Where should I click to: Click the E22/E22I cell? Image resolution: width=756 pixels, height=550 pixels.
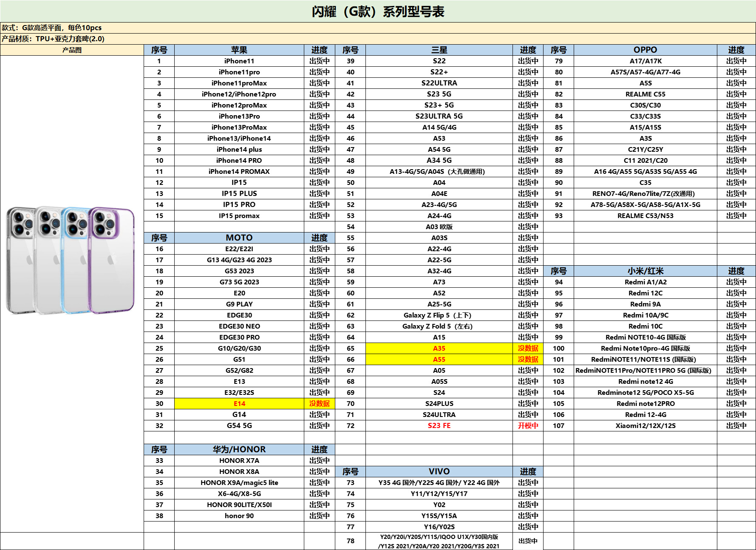coord(239,249)
